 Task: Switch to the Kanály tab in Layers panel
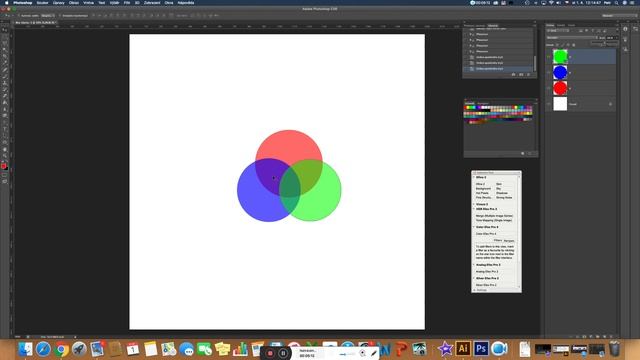point(561,25)
